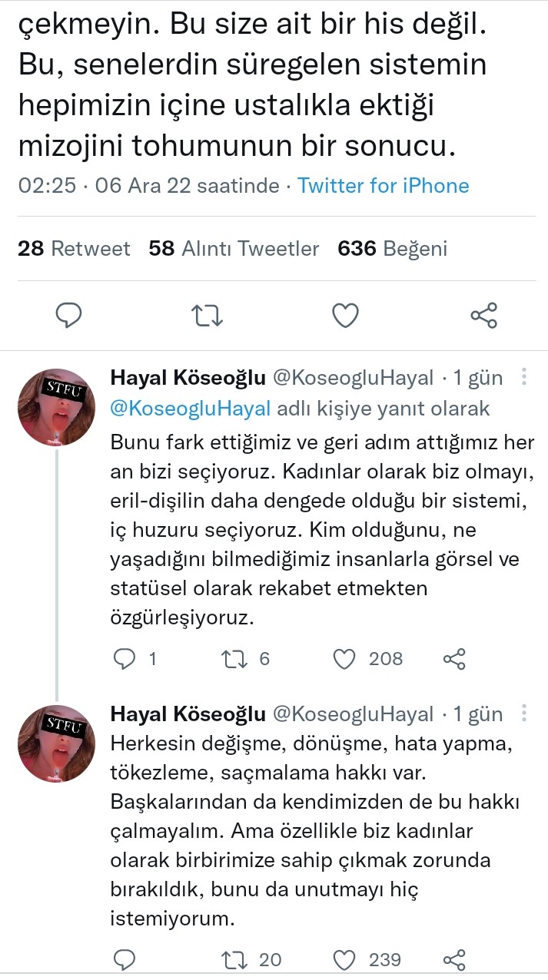The width and height of the screenshot is (548, 980).
Task: Like the second reply with 239 likes
Action: pos(345,959)
